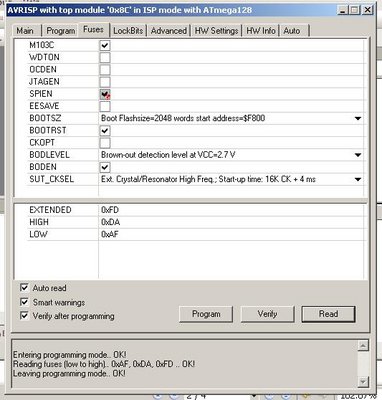382x400 pixels.
Task: Check the OCDEN fuse box
Action: tap(105, 70)
